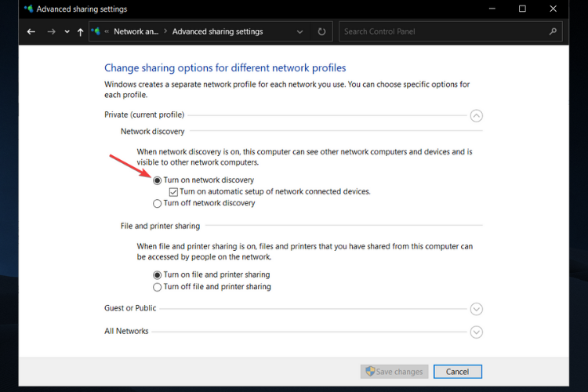
Task: Click the Network discovery heading
Action: tap(152, 131)
